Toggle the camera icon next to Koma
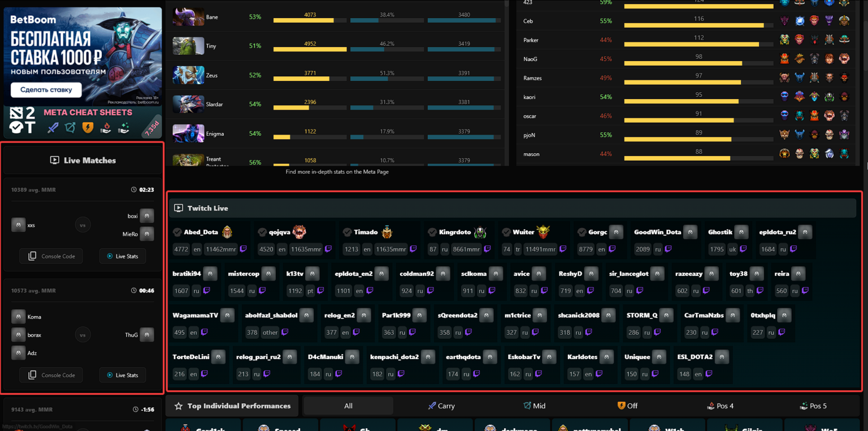The height and width of the screenshot is (431, 868). pos(18,317)
